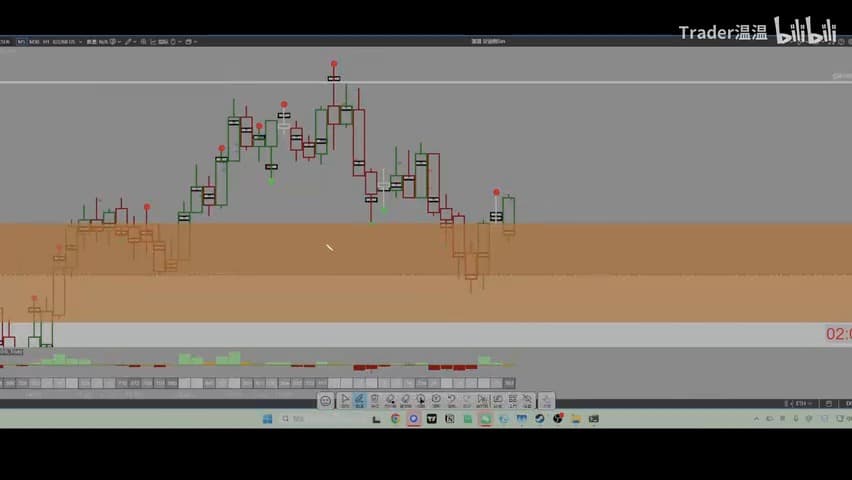852x480 pixels.
Task: Show hidden system tray icons chevron
Action: (756, 419)
